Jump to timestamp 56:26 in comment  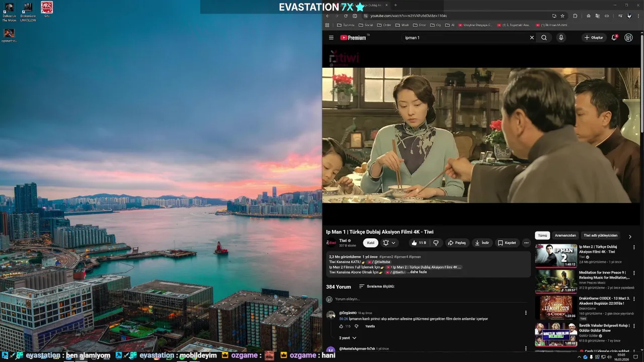[344, 319]
